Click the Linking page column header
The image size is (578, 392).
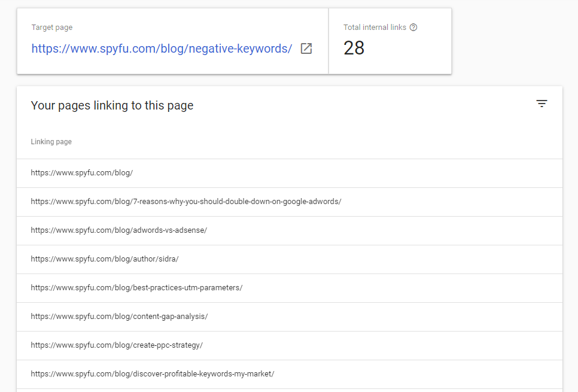click(51, 142)
